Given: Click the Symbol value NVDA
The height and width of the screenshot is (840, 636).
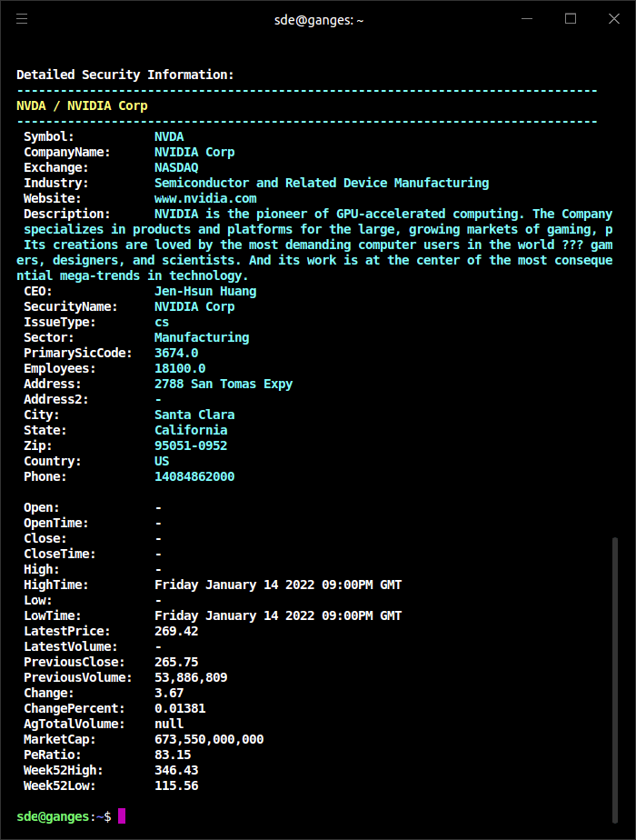Looking at the screenshot, I should (169, 136).
